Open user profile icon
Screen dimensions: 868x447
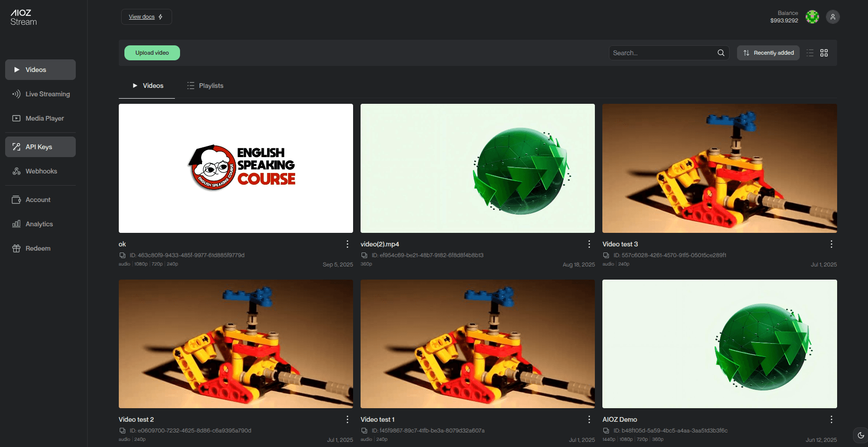click(x=832, y=17)
